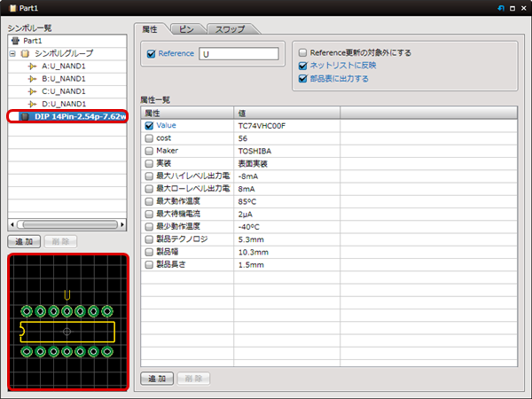Check the 実装 attribute checkbox
This screenshot has width=532, height=399.
pyautogui.click(x=149, y=163)
